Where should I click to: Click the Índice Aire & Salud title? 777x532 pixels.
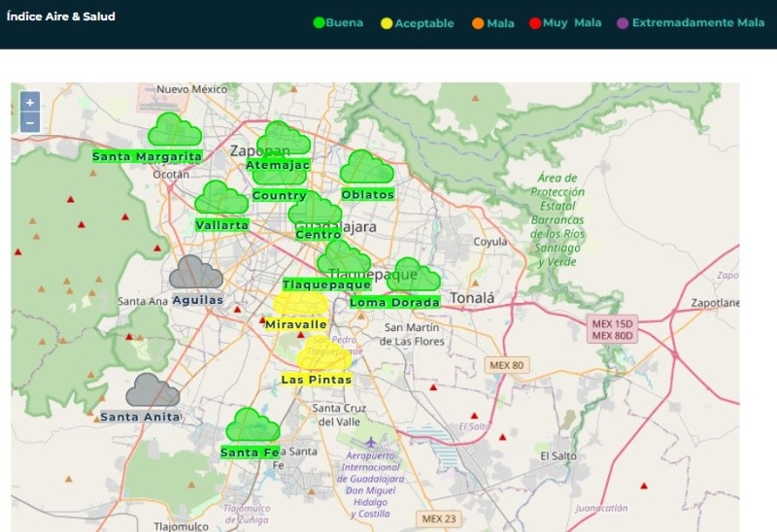click(61, 17)
